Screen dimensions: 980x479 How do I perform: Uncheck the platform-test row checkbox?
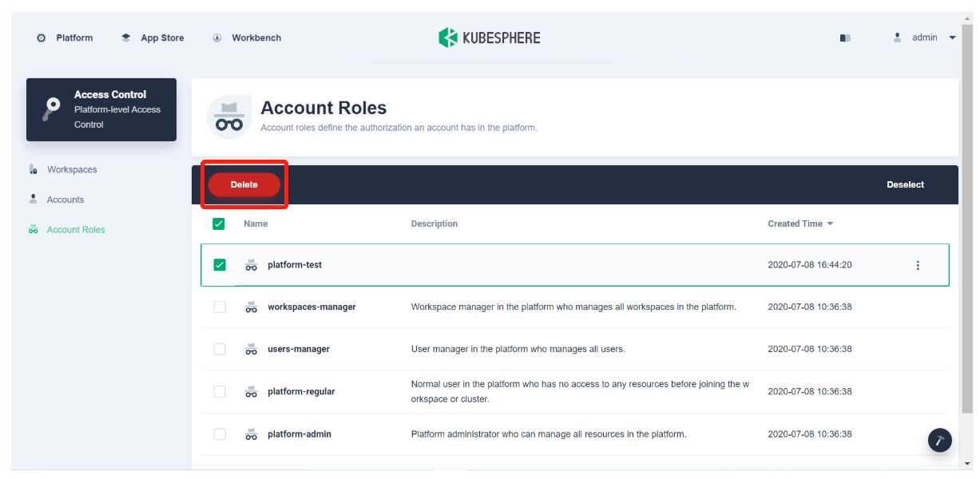[220, 265]
